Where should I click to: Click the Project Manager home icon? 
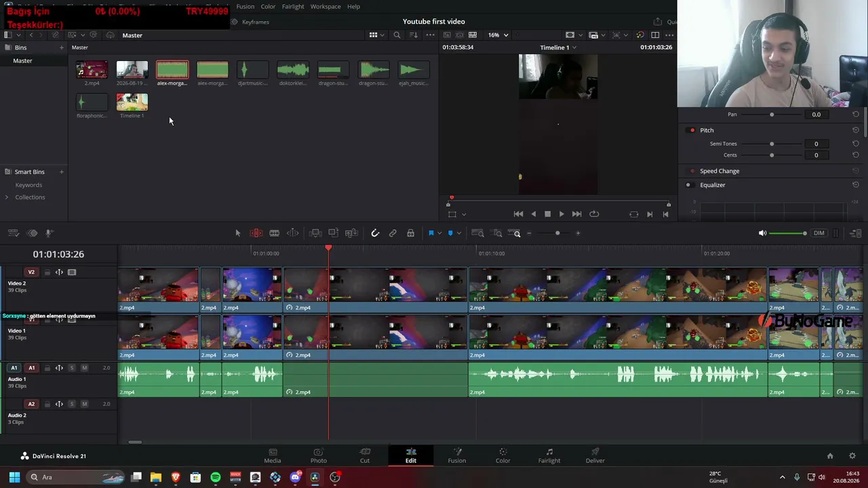[x=830, y=456]
